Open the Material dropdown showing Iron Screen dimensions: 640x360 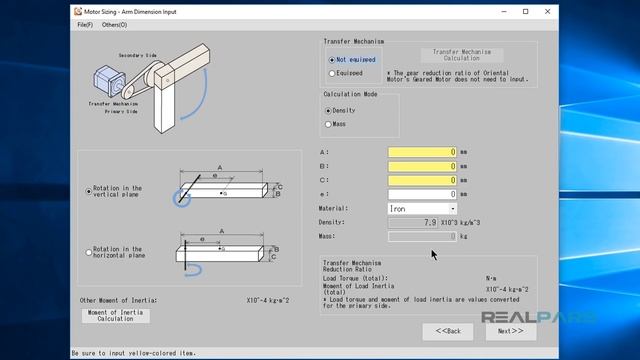[x=422, y=209]
